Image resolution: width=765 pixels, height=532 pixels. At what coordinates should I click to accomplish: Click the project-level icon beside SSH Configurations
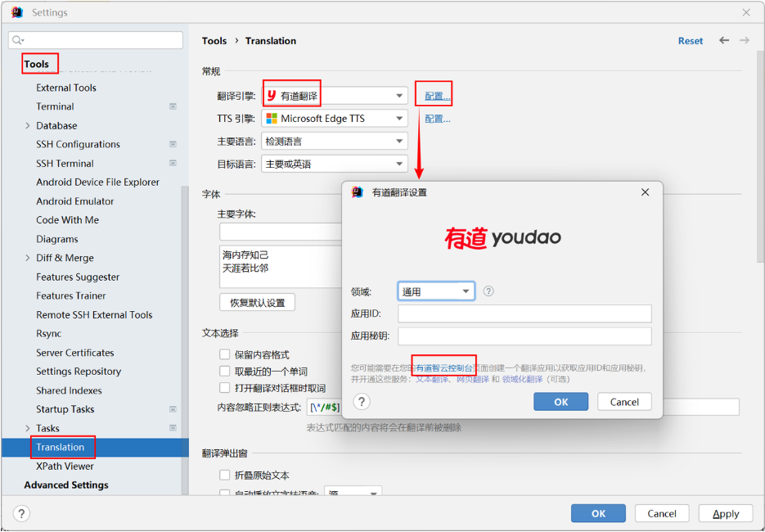[173, 144]
